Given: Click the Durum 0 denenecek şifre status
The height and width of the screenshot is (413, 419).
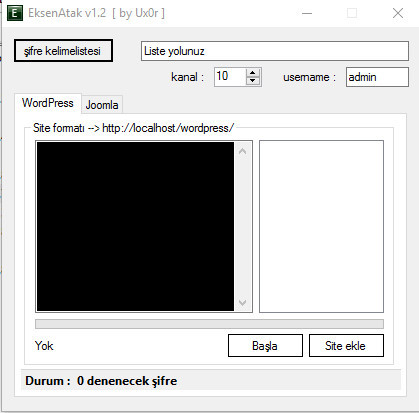Looking at the screenshot, I should pos(101,381).
